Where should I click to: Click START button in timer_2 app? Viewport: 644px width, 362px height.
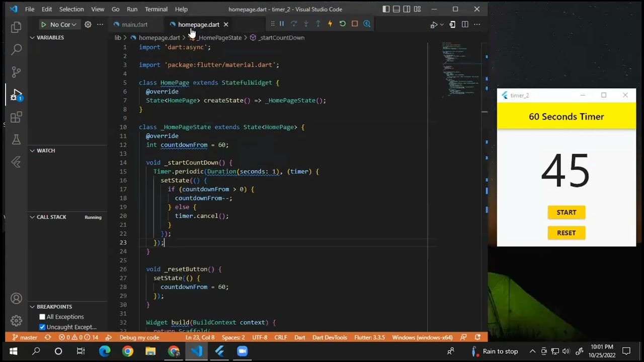click(x=567, y=212)
